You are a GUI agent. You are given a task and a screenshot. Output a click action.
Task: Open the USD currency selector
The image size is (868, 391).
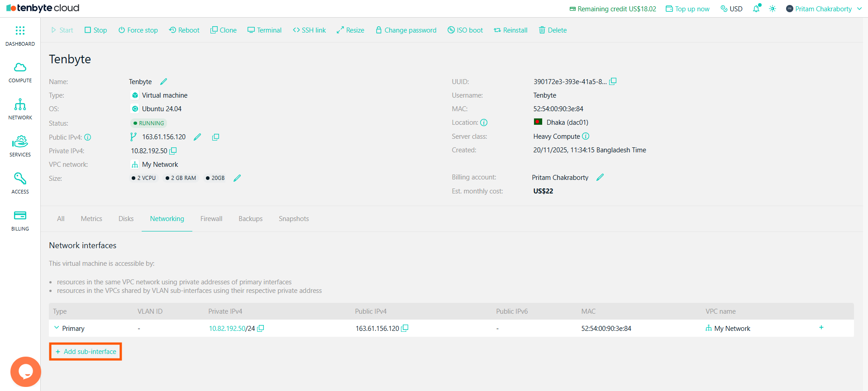731,9
